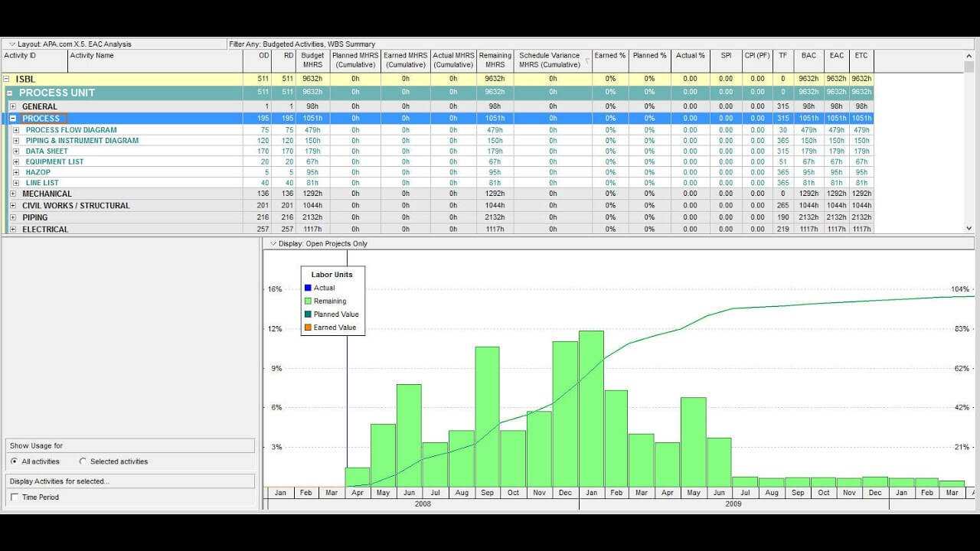Viewport: 980px width, 551px height.
Task: Click the OD column header
Action: [x=257, y=61]
